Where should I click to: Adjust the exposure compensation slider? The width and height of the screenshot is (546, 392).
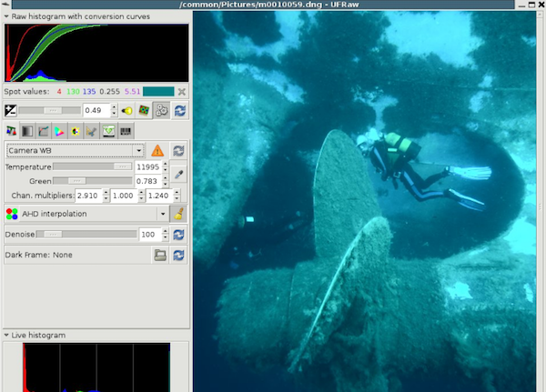click(49, 111)
